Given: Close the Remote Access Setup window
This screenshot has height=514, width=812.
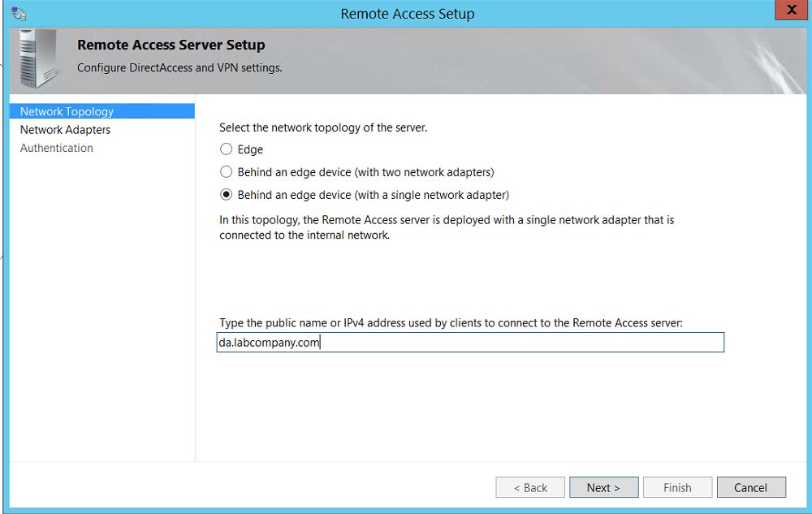Looking at the screenshot, I should (x=791, y=10).
